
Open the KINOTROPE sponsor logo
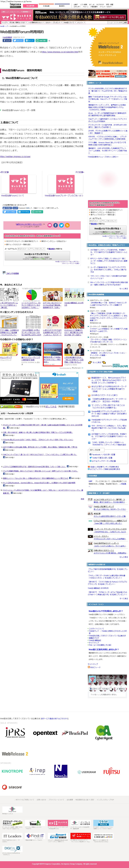tap(12, 771)
